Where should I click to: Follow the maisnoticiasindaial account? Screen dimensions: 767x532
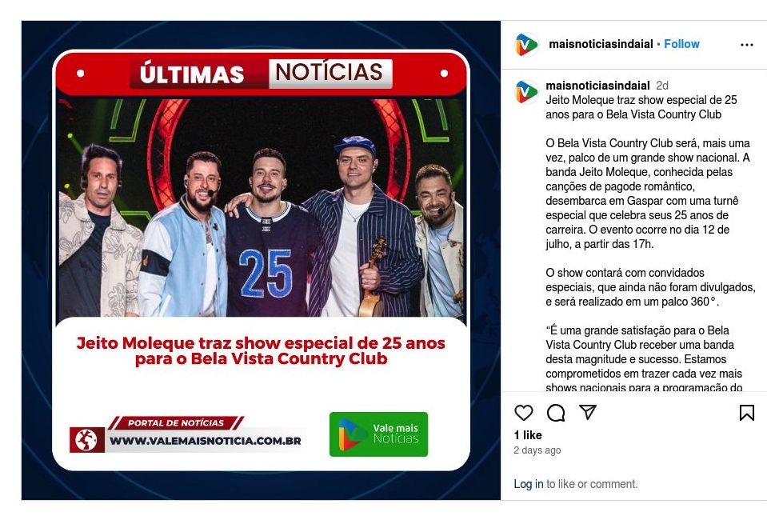coord(681,44)
